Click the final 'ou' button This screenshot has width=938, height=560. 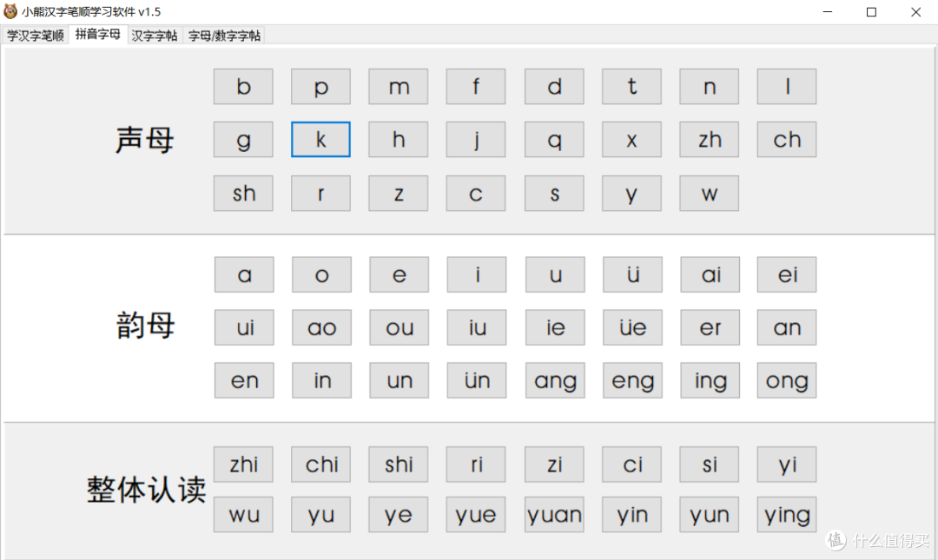(x=399, y=327)
